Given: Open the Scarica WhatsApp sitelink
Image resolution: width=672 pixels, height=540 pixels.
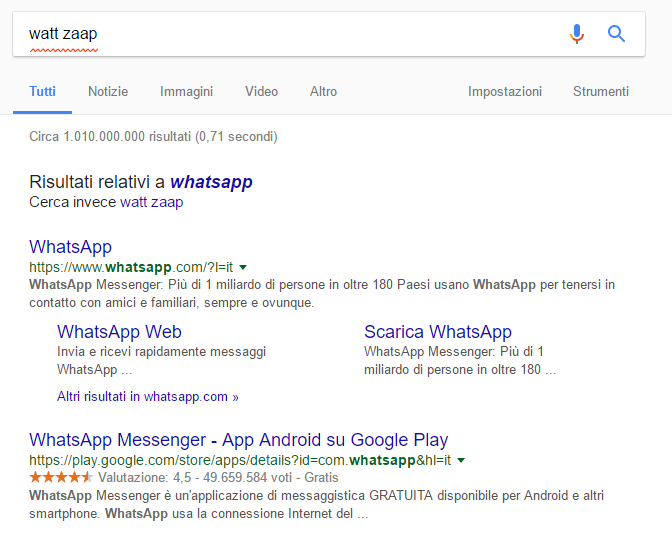Looking at the screenshot, I should (x=438, y=332).
